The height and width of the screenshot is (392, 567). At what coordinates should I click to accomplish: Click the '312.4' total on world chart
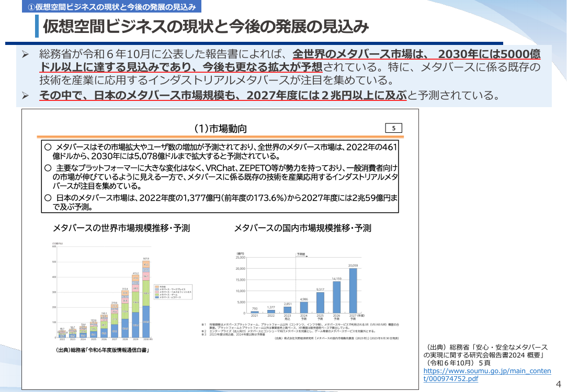pyautogui.click(x=125, y=289)
